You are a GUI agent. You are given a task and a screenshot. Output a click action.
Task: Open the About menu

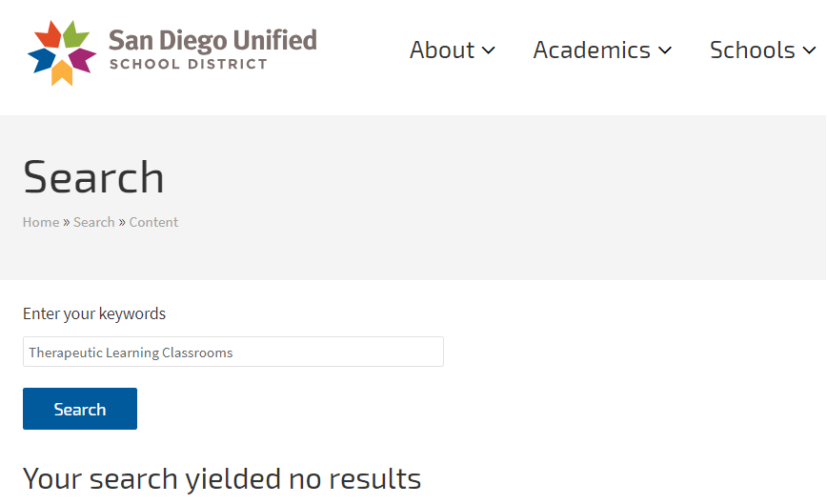442,50
